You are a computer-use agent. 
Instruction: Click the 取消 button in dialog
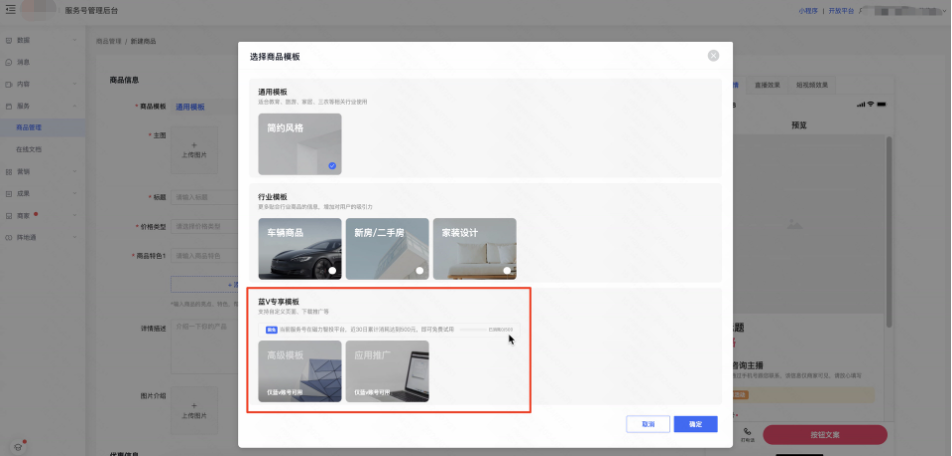point(648,424)
